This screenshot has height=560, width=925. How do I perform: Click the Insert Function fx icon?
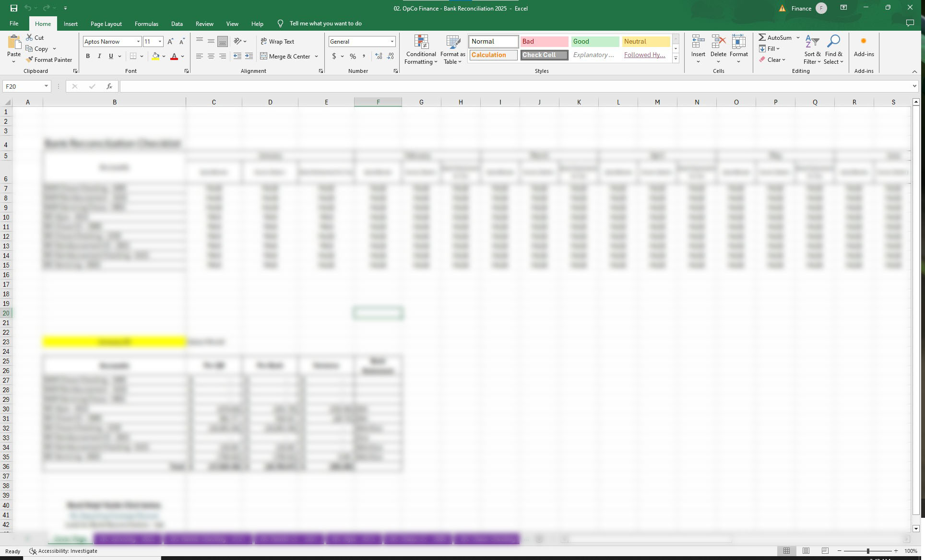[109, 86]
